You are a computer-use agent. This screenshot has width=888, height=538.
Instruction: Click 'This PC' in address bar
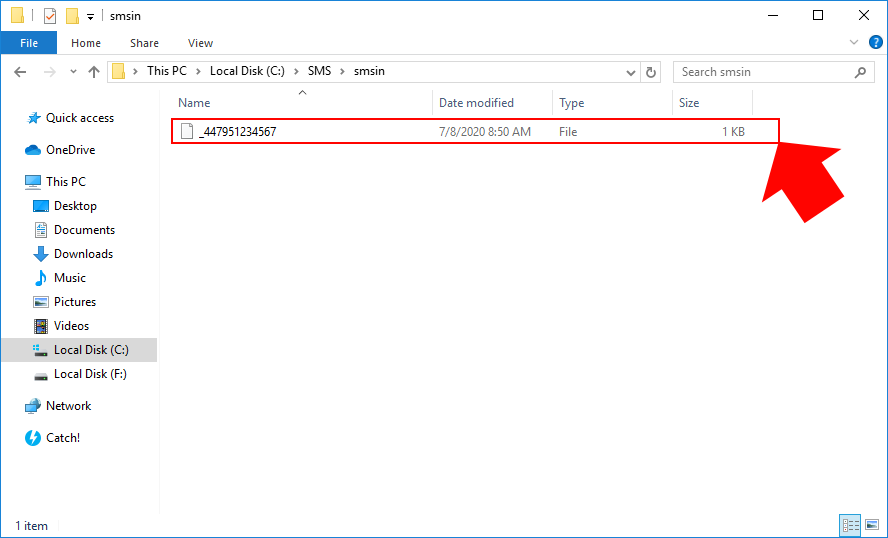(x=166, y=71)
